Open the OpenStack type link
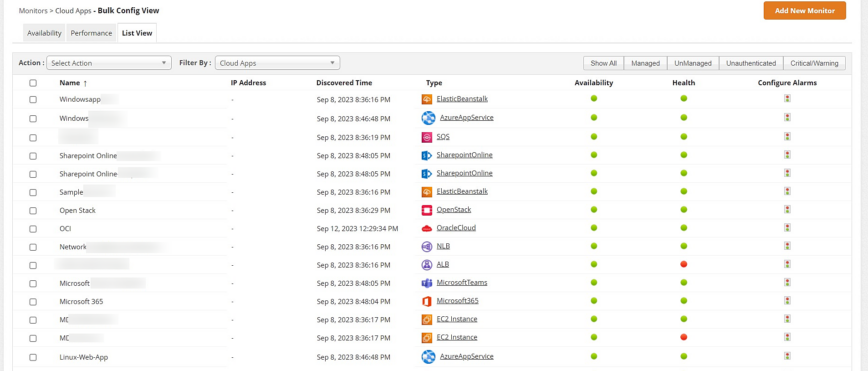868x371 pixels. [x=454, y=209]
